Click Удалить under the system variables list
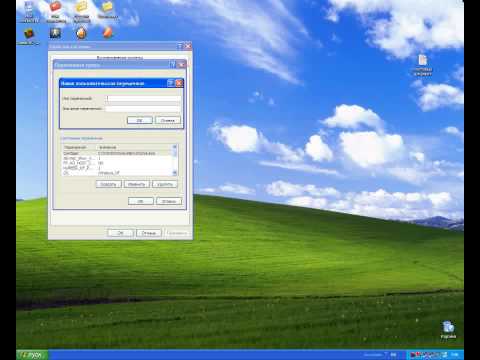The height and width of the screenshot is (360, 480). [165, 184]
